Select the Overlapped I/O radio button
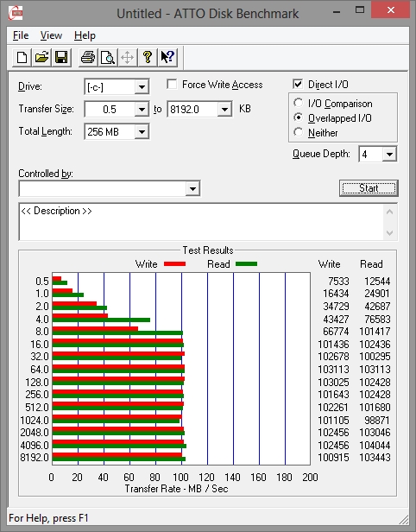The width and height of the screenshot is (416, 532). coord(299,117)
